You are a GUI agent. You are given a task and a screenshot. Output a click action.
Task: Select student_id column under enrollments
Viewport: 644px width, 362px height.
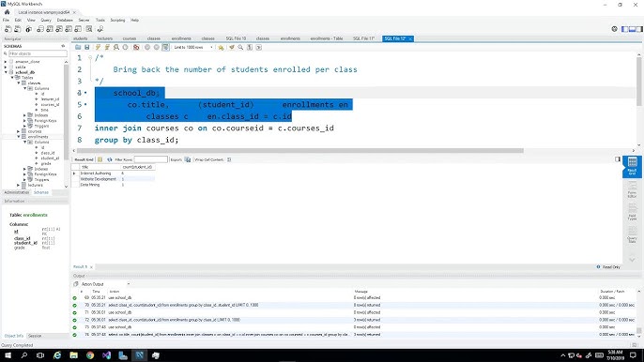50,158
